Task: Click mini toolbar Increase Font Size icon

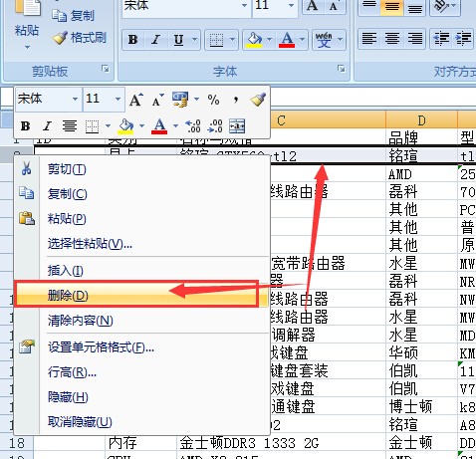Action: click(136, 100)
